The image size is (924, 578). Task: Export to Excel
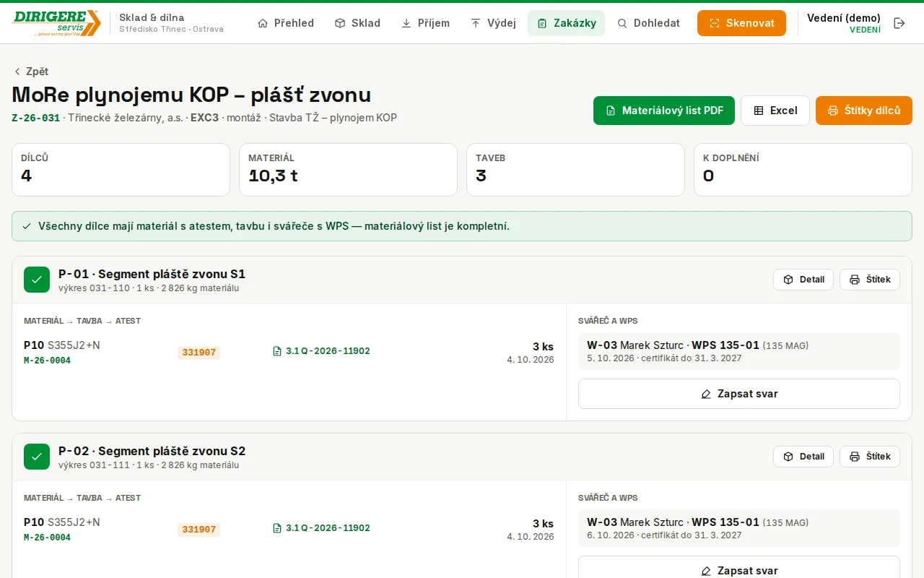775,111
